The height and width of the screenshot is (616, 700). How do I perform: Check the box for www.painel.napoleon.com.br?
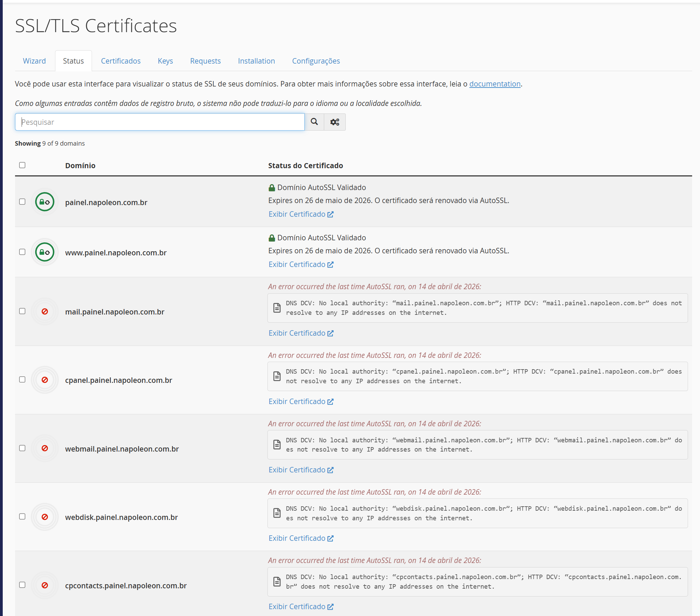22,252
